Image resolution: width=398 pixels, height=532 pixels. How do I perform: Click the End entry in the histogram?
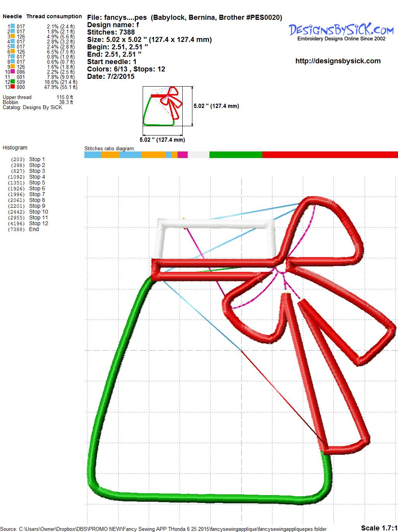coord(34,229)
